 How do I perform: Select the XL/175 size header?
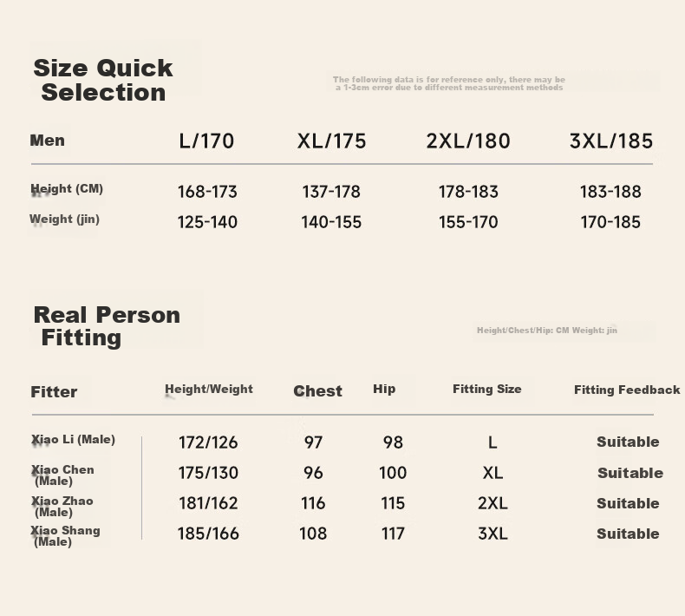point(331,141)
